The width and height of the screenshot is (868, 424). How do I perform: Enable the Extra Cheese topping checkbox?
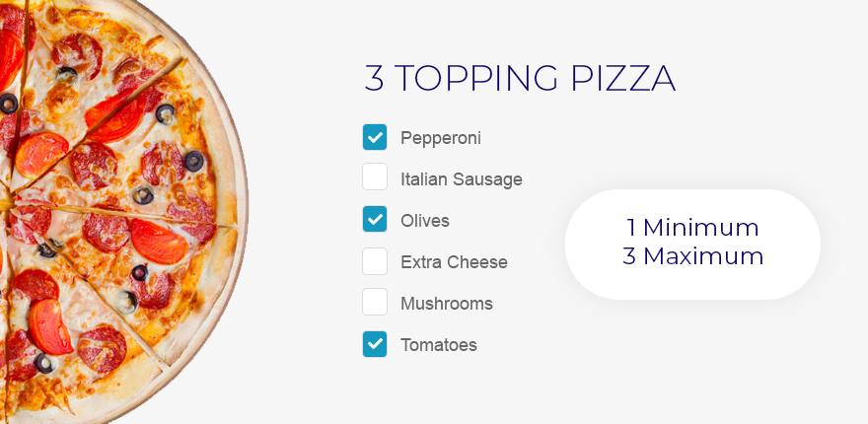coord(375,261)
